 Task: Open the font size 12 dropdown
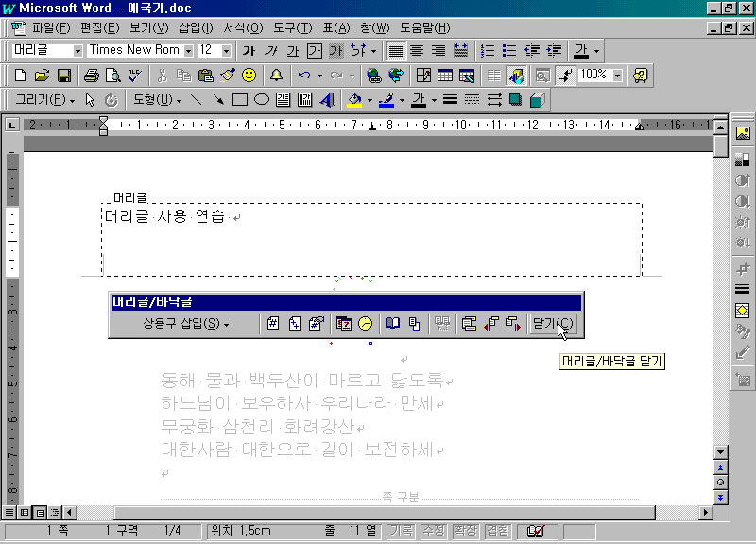pyautogui.click(x=226, y=51)
